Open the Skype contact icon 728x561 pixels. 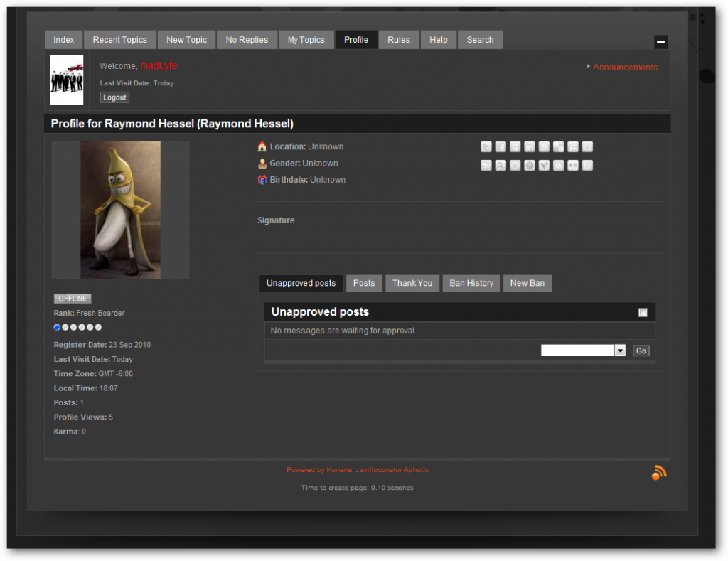coord(544,147)
